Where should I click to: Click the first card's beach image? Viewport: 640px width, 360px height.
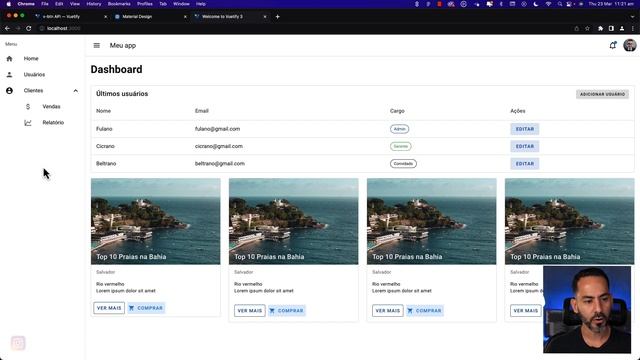(x=156, y=221)
